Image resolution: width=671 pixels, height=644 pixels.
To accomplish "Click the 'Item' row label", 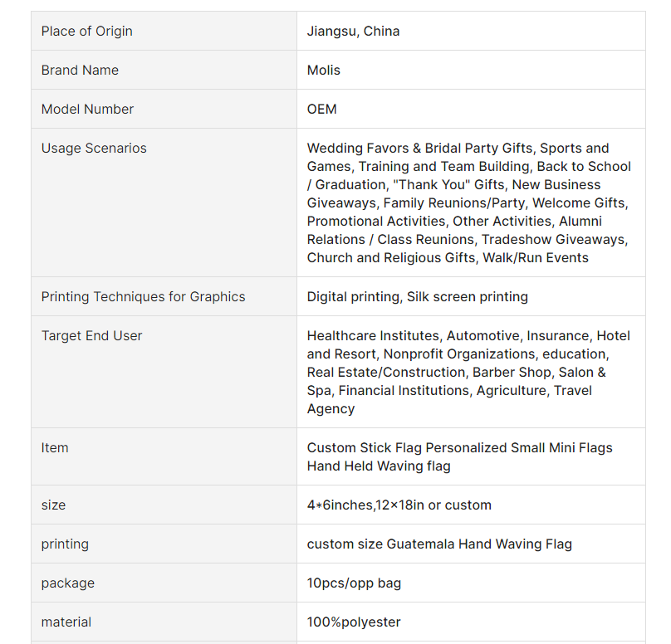I will point(55,448).
